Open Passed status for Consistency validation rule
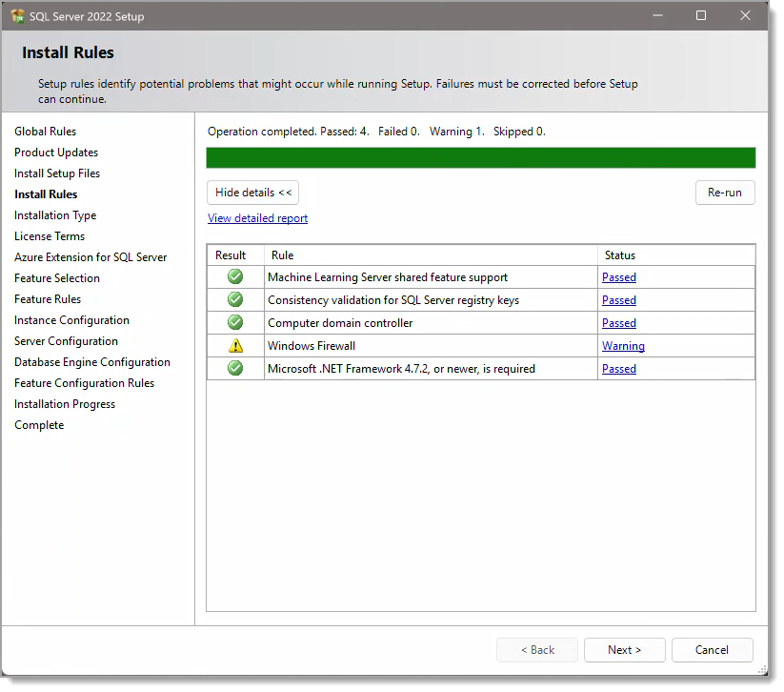 619,300
